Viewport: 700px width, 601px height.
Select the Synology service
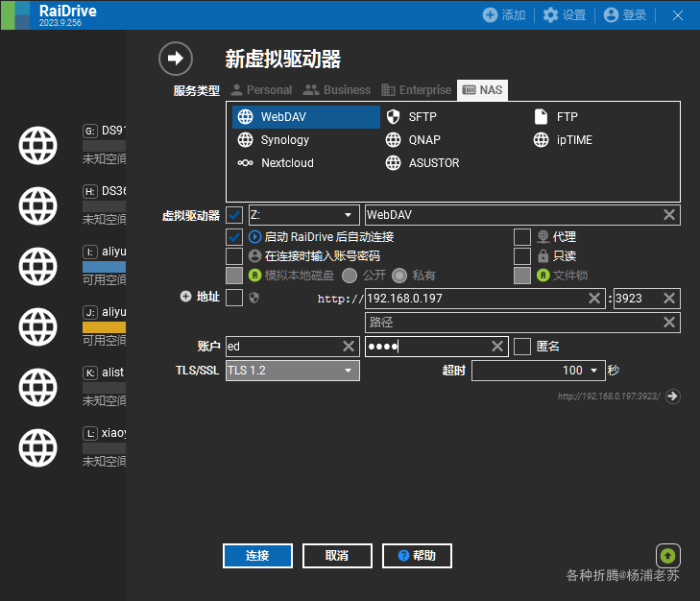pos(274,140)
